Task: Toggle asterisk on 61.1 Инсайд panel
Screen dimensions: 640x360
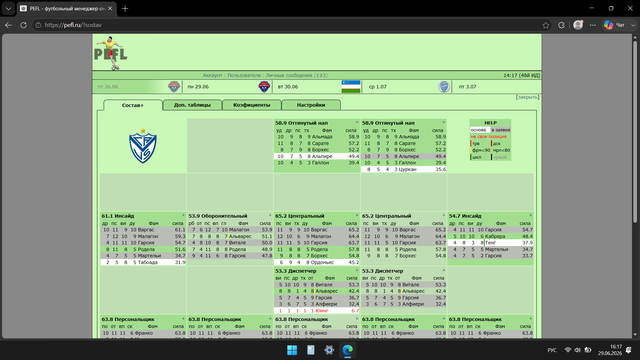Action: [x=183, y=216]
